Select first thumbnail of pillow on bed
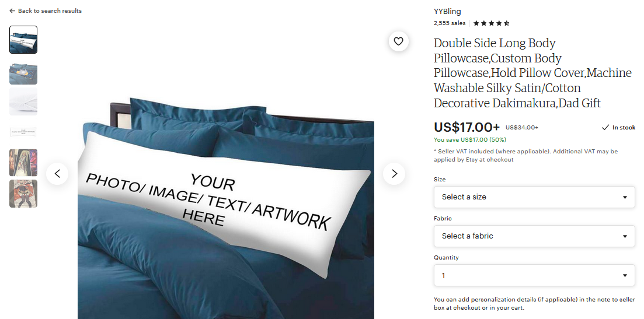Screen dimensions: 644x319 tap(23, 40)
